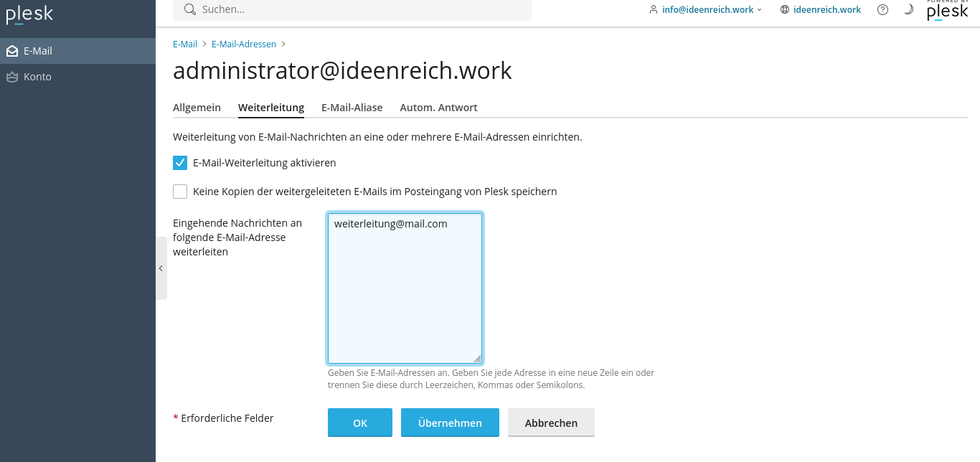980x462 pixels.
Task: Disable the E-Mail-Weiterleitung aktivieren checkbox
Action: 180,163
